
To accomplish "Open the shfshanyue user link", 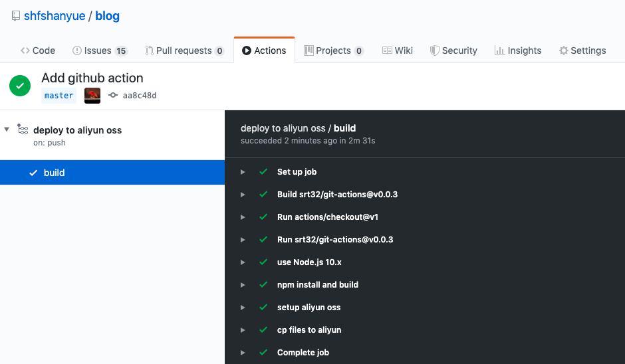I will (x=55, y=16).
